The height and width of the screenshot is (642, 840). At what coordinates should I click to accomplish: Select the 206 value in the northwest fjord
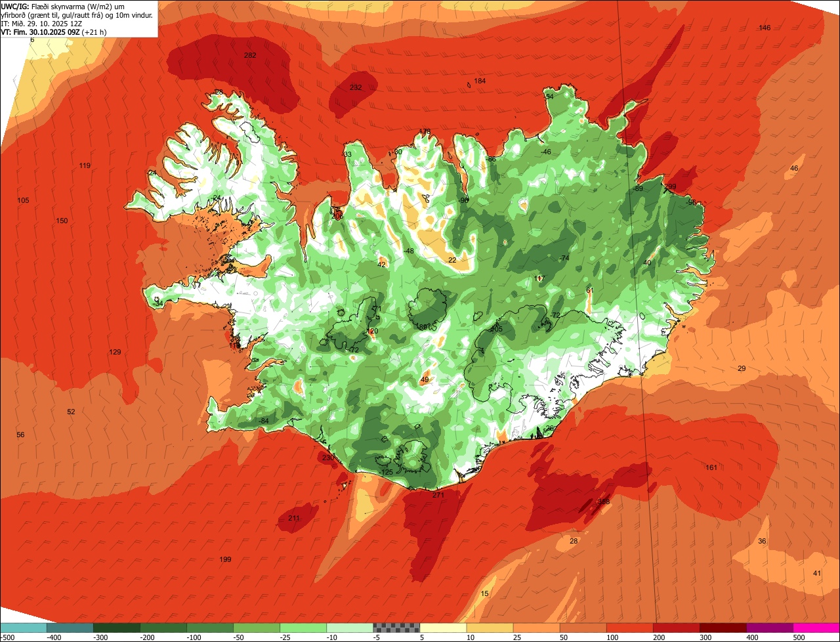pyautogui.click(x=337, y=216)
